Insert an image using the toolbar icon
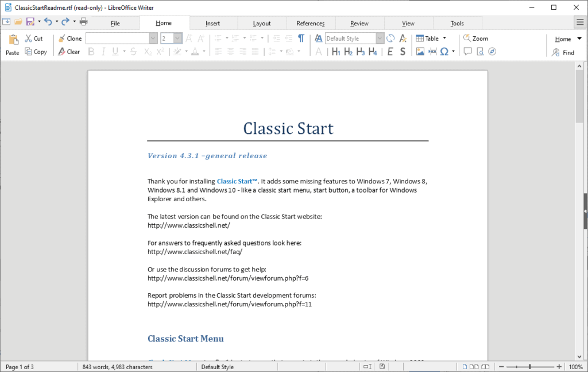This screenshot has width=588, height=372. coord(420,51)
